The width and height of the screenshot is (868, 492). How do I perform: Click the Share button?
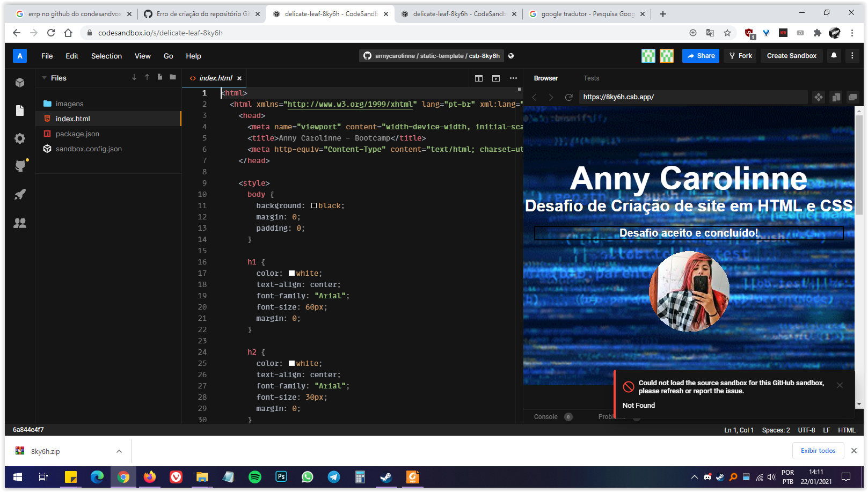(701, 56)
